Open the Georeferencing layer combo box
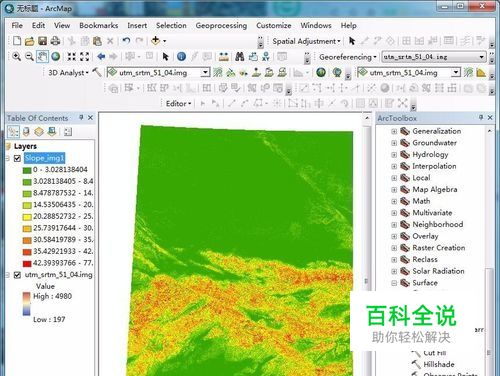The width and height of the screenshot is (500, 376). click(x=433, y=57)
